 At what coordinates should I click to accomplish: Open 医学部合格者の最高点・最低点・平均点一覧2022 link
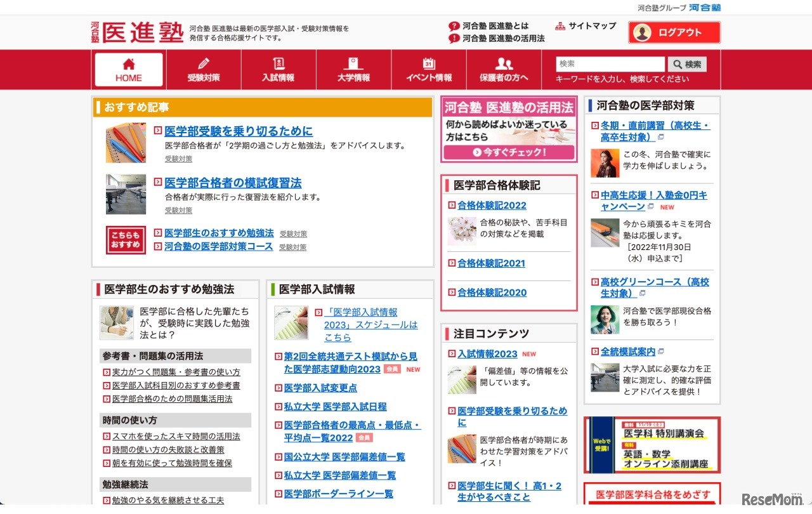(x=352, y=432)
